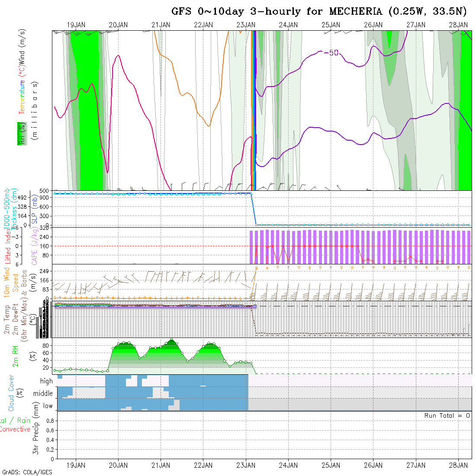Select 19JAN on the top date axis
The image size is (476, 476).
(x=76, y=25)
